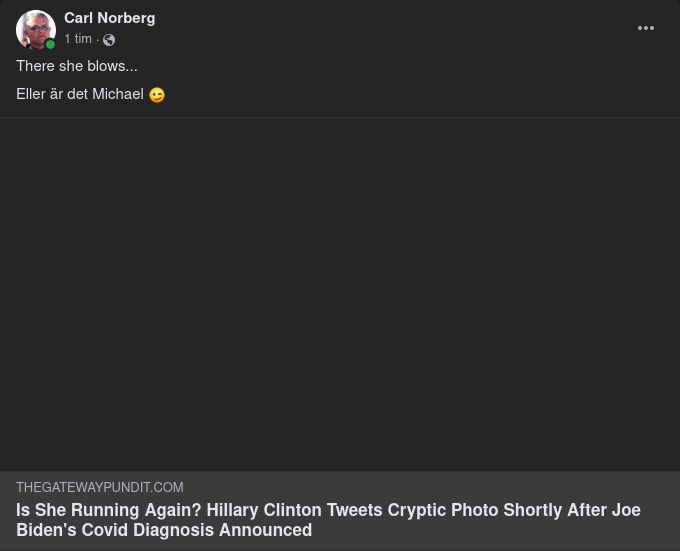Open the Hillary Clinton article headline
Viewport: 680px width, 551px height.
[328, 520]
